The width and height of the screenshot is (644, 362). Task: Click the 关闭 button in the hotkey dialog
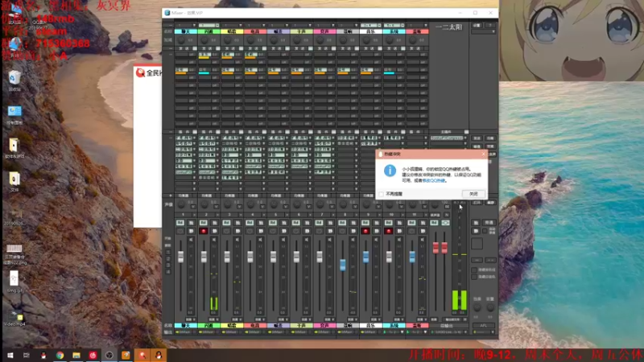coord(473,194)
